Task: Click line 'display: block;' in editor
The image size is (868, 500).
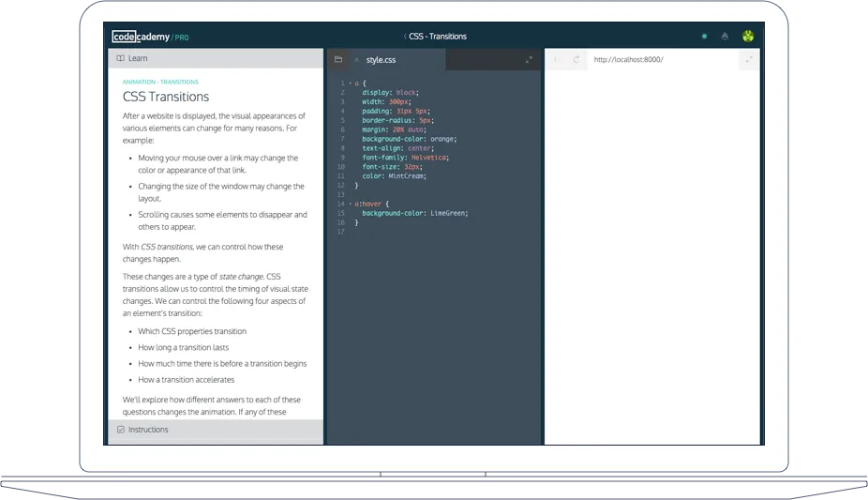Action: pos(390,93)
